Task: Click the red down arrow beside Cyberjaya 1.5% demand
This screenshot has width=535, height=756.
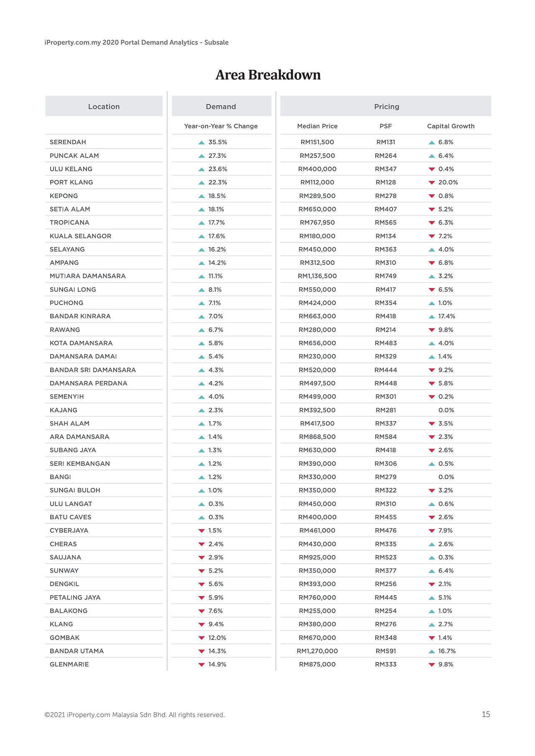Action: coord(201,531)
